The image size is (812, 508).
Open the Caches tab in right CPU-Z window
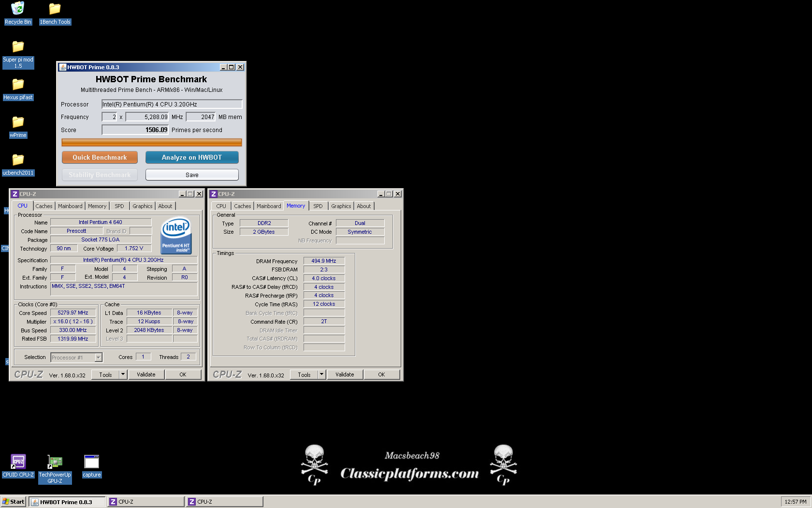pos(243,206)
